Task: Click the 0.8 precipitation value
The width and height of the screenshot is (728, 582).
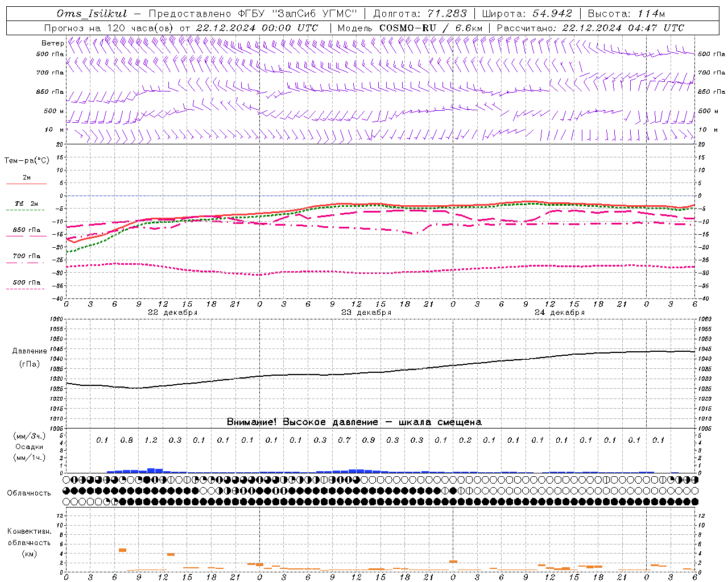Action: click(126, 440)
